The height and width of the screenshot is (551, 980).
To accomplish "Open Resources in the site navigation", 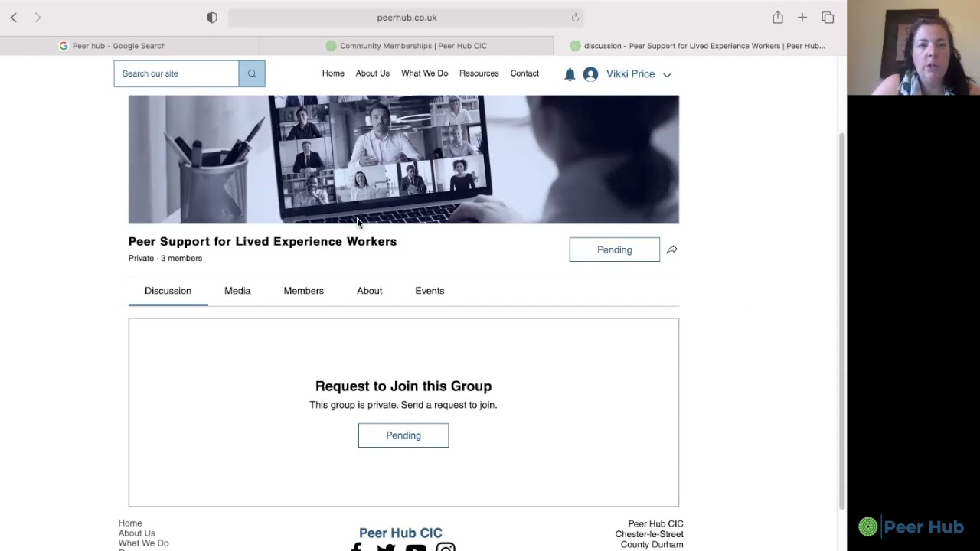I will coord(479,73).
